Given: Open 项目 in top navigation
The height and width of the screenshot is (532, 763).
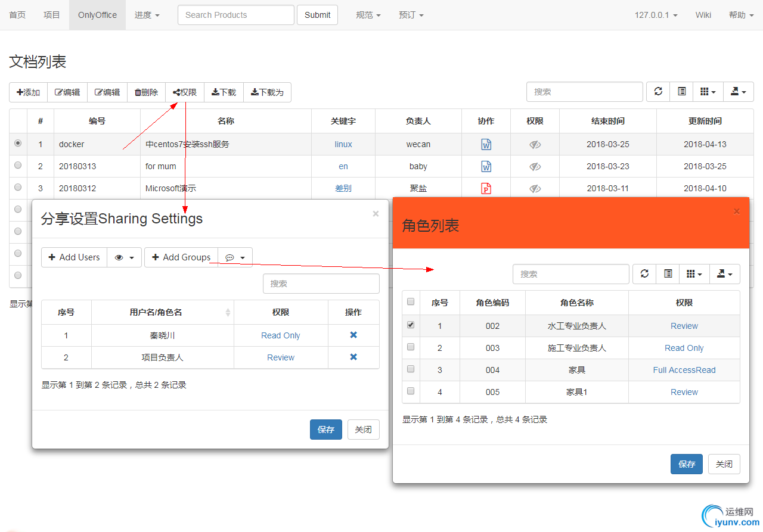Looking at the screenshot, I should tap(52, 15).
